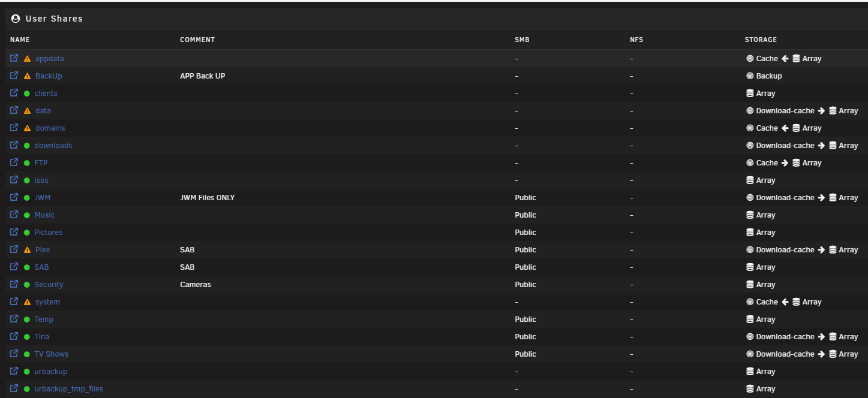
Task: Open the downloads share settings
Action: pos(53,146)
